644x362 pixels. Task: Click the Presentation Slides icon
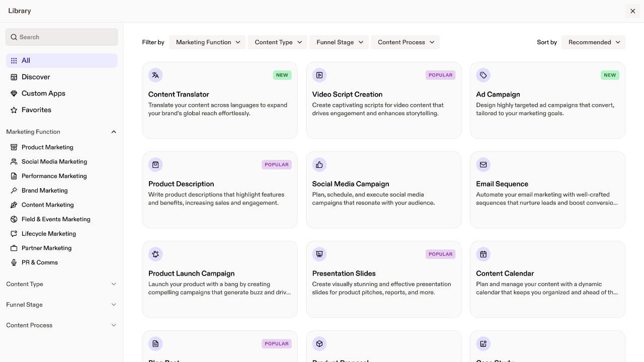(319, 254)
